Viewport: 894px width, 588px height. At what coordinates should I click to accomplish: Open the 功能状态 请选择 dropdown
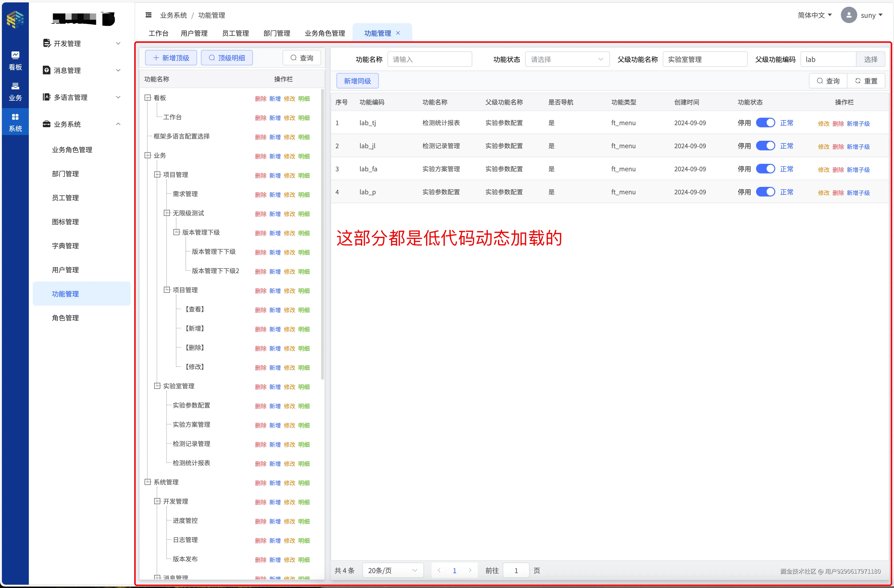567,59
